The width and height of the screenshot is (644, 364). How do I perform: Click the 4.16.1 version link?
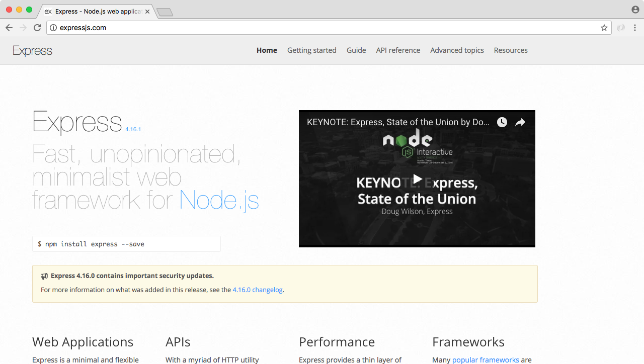point(133,129)
